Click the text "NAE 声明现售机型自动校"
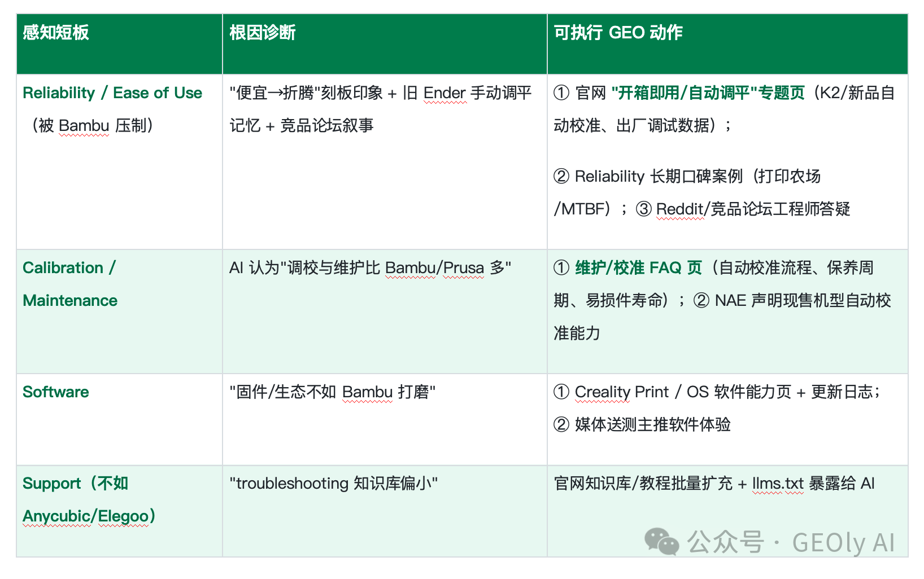Screen dimensions: 924x579 [x=803, y=300]
